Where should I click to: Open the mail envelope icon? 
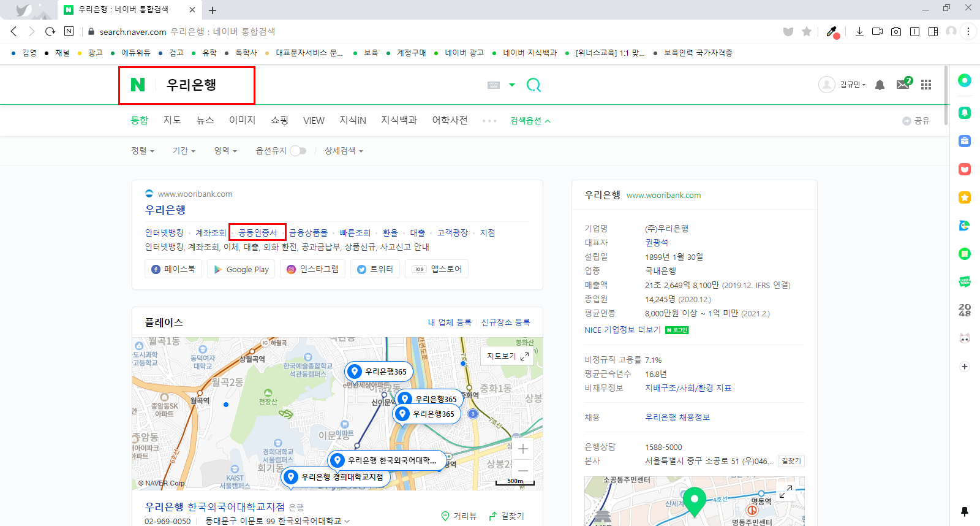pyautogui.click(x=903, y=84)
